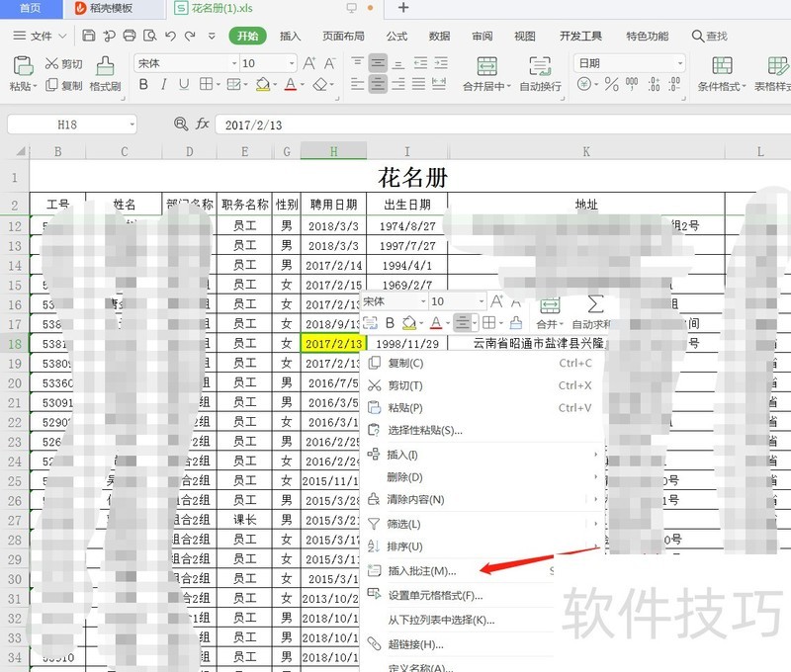Screen dimensions: 791x672
Task: Click the fx insert function icon
Action: tap(203, 124)
